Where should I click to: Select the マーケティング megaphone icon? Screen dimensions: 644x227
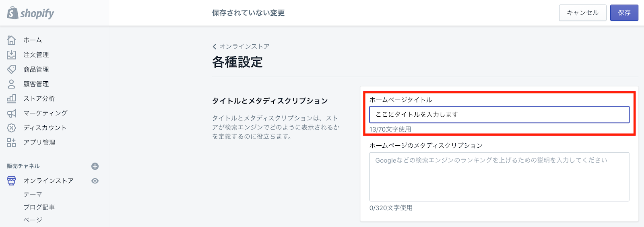pyautogui.click(x=12, y=113)
